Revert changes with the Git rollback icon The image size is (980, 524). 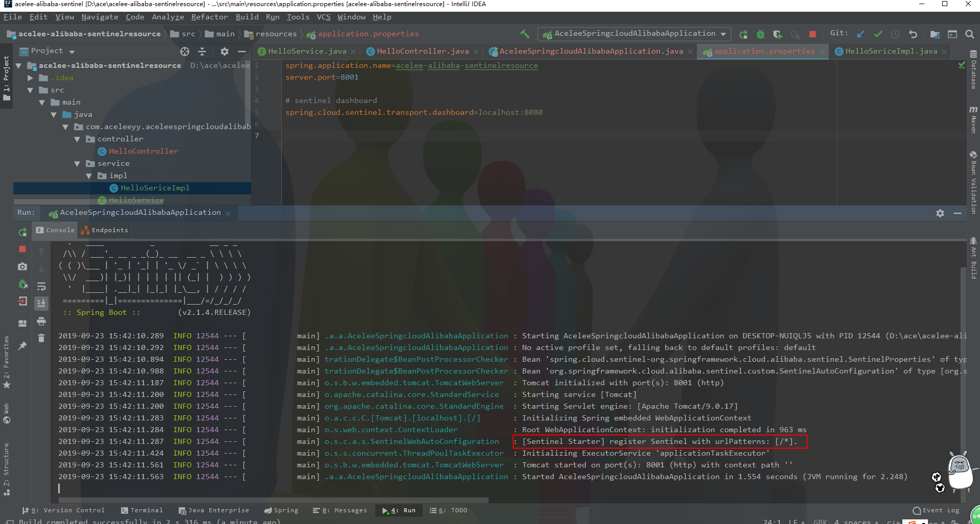tap(913, 34)
